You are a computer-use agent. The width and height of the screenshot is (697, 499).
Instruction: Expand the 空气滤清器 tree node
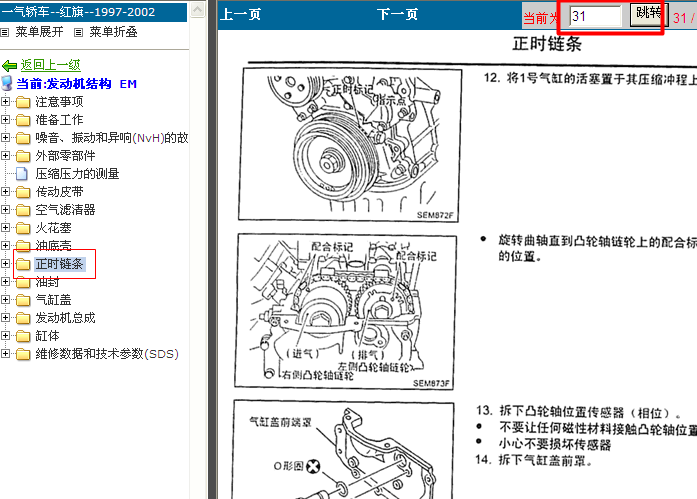tap(5, 210)
